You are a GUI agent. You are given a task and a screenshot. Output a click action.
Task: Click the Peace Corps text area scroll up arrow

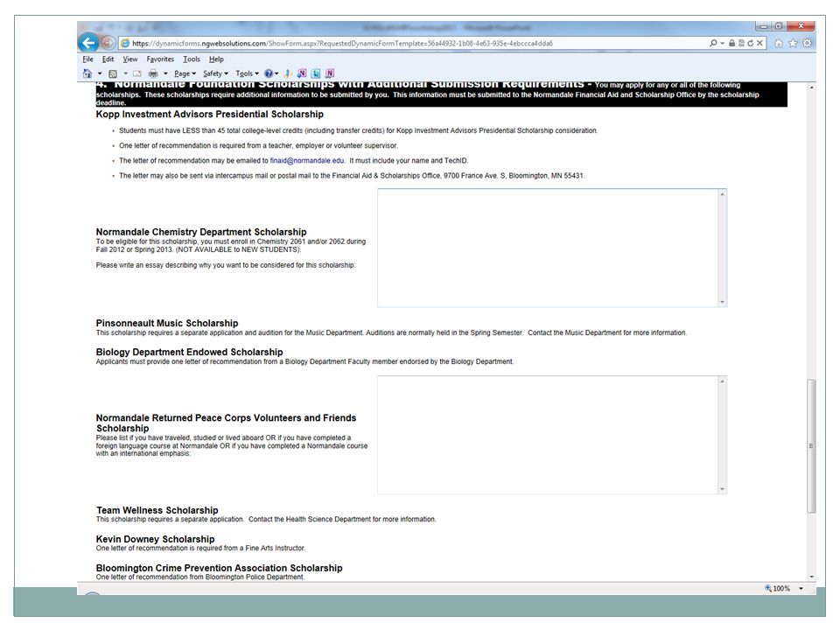tap(722, 381)
